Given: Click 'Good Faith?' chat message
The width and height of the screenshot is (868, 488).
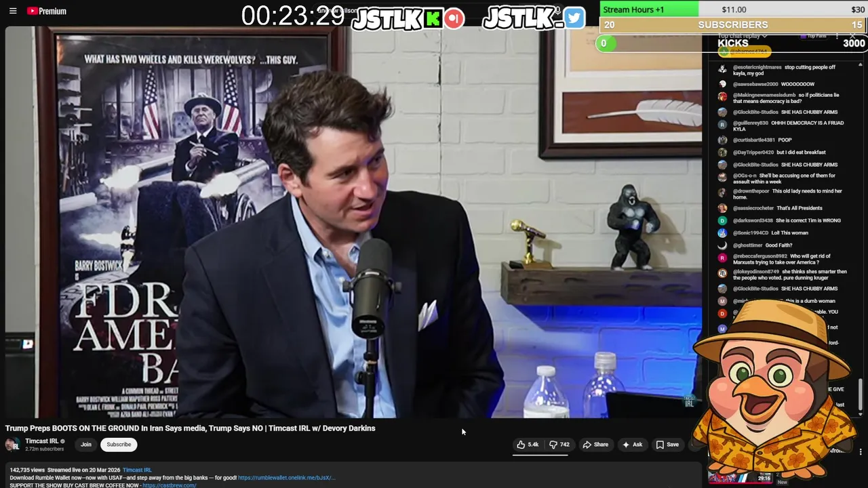Looking at the screenshot, I should (x=778, y=245).
